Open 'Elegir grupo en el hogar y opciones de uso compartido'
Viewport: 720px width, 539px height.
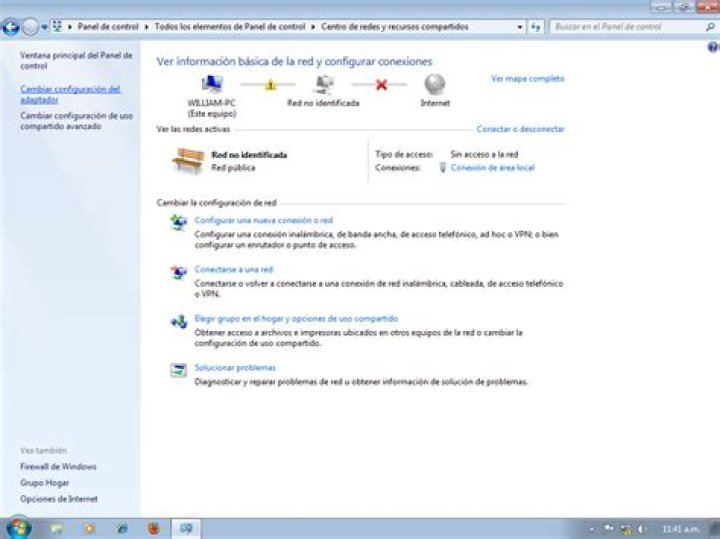296,319
